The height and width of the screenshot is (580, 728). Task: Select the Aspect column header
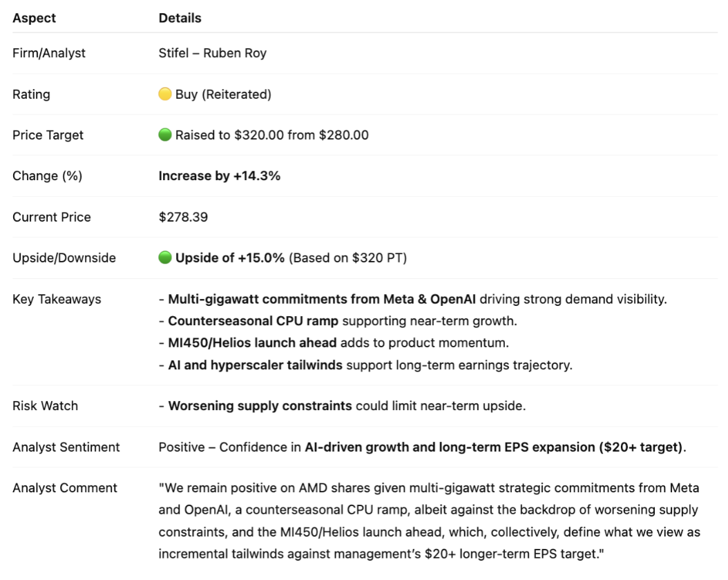35,18
